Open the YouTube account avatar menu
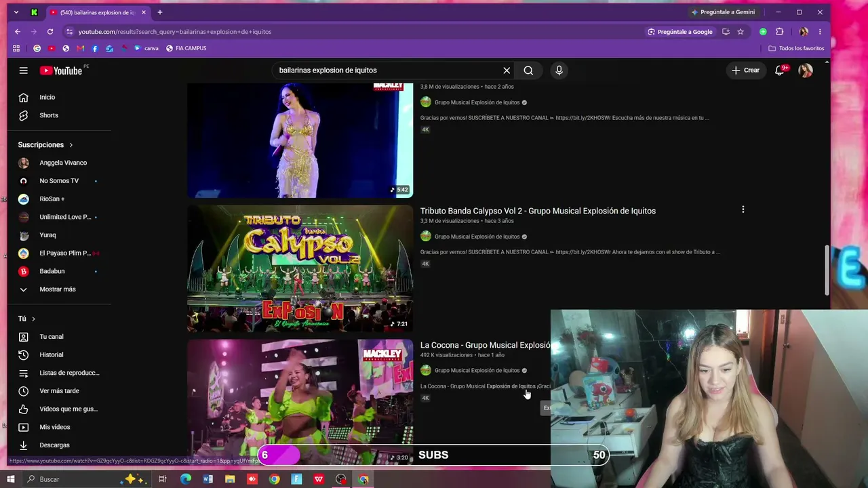The image size is (868, 488). tap(806, 70)
